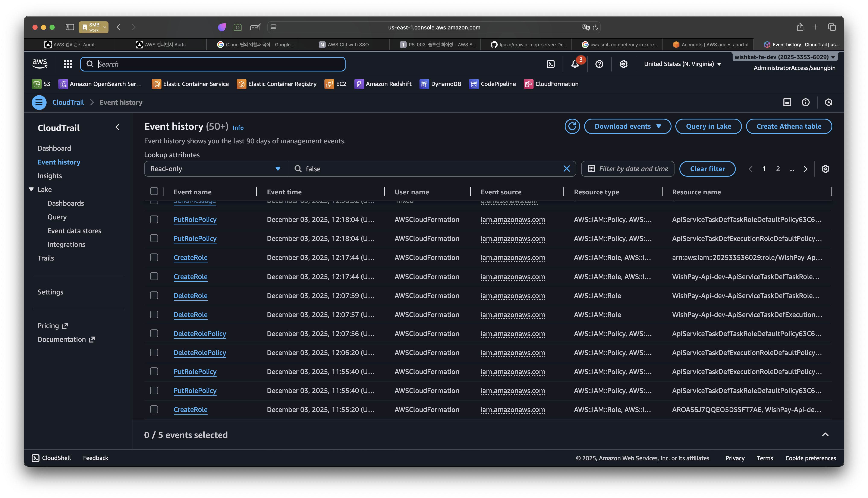Click the refresh events circular button
Image resolution: width=868 pixels, height=498 pixels.
click(572, 126)
